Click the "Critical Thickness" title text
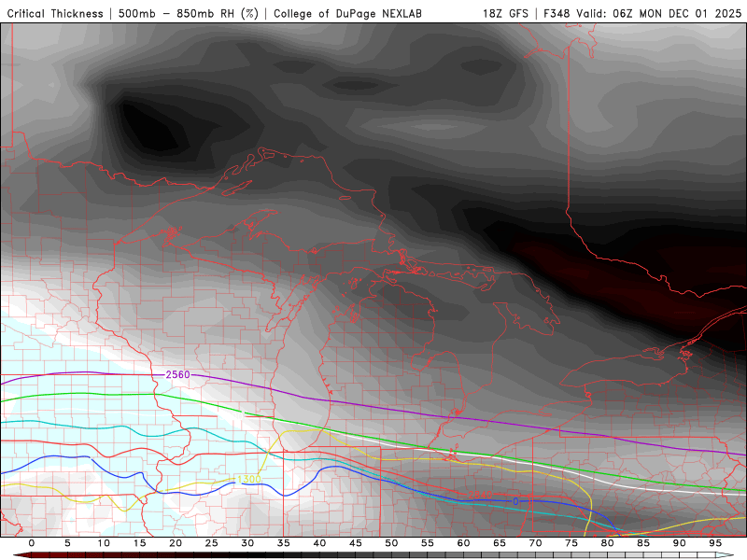747x560 pixels. (55, 13)
